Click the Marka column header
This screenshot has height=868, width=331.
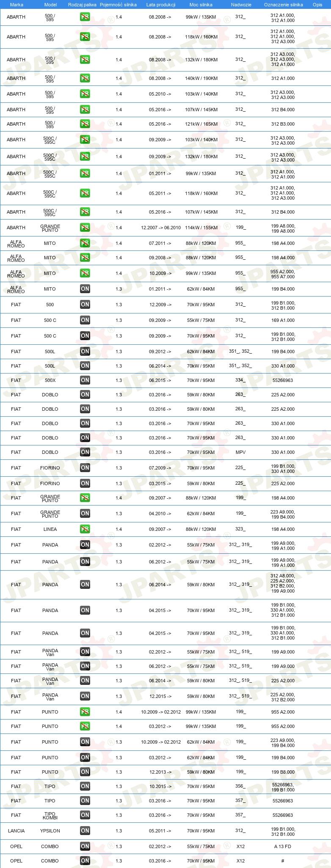click(x=17, y=5)
